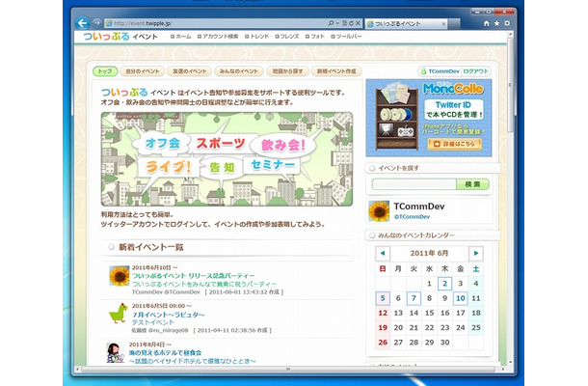Select the みんなのイベント tab

pos(239,71)
